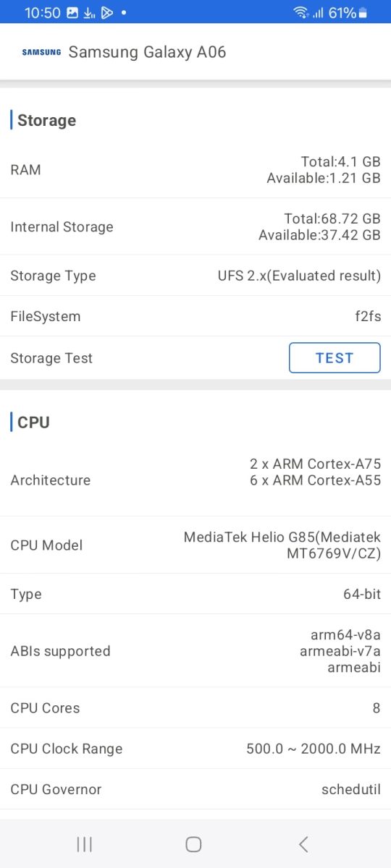Tap the download notification icon in status bar
This screenshot has width=391, height=868.
[90, 12]
